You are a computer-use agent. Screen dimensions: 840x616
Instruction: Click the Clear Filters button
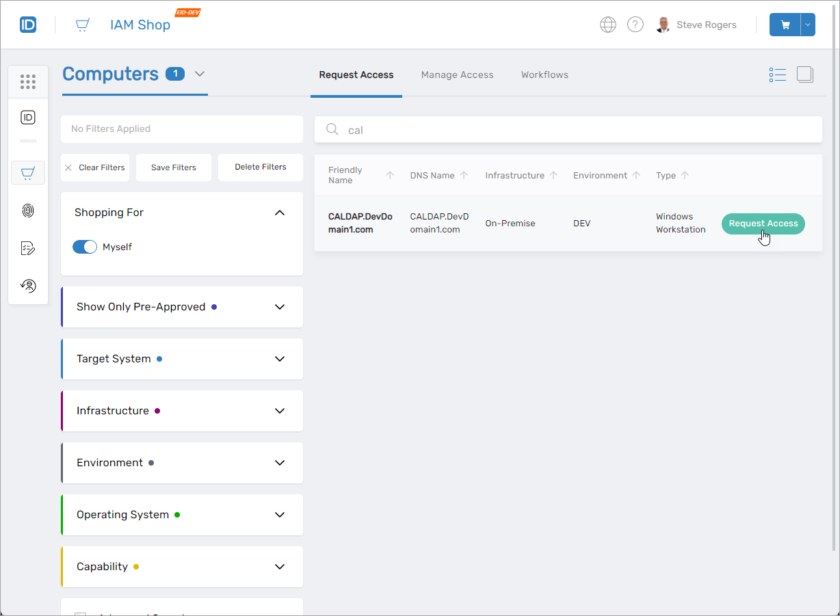[x=95, y=168]
